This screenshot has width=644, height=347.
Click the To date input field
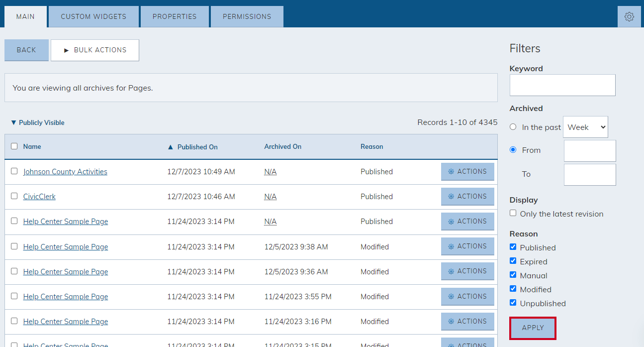pos(590,175)
